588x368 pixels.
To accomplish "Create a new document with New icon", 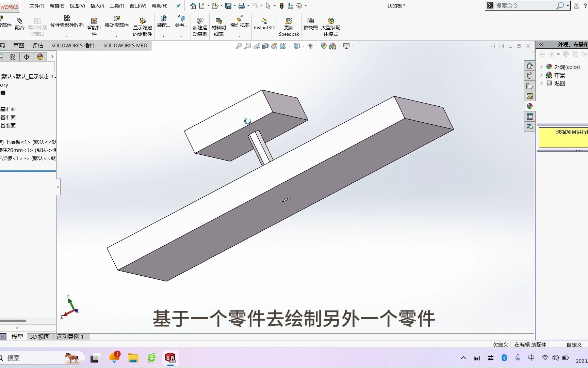I will [202, 6].
